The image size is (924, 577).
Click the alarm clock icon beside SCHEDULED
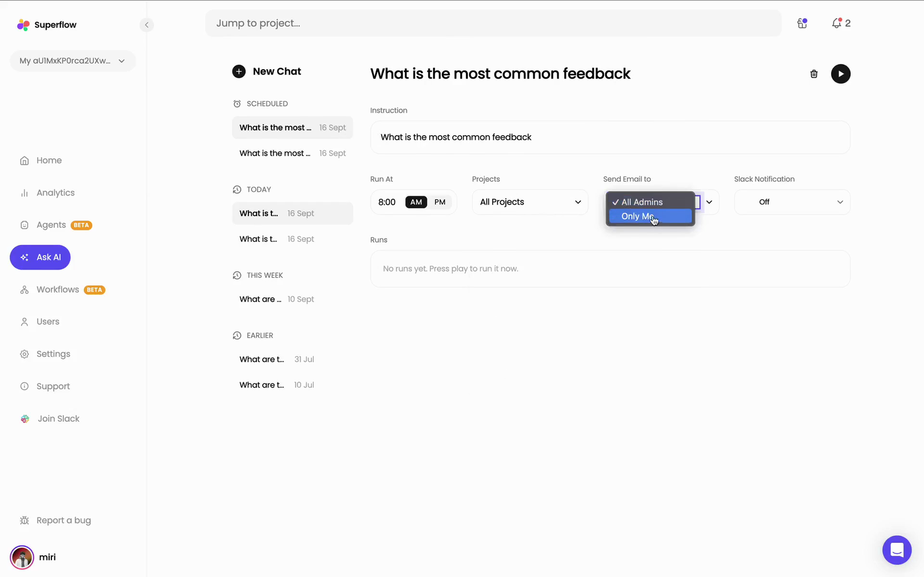coord(237,104)
